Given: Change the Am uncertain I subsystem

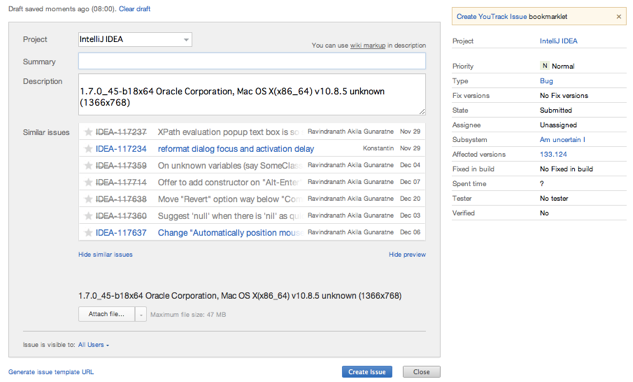Looking at the screenshot, I should pos(562,140).
